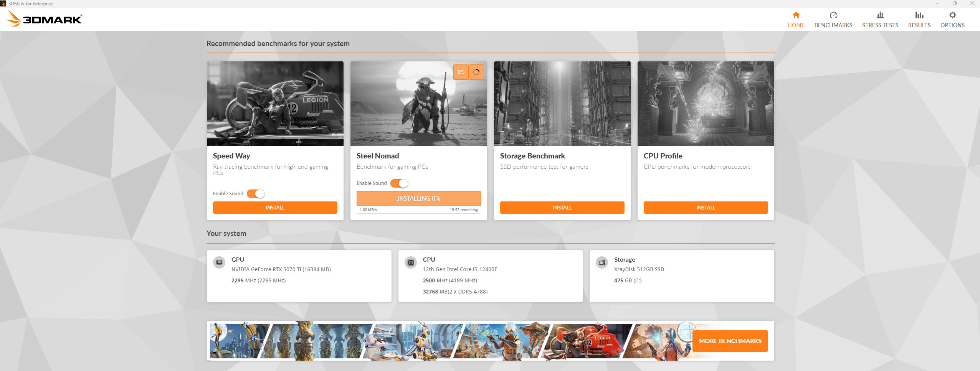Click the Home house icon

(x=796, y=15)
